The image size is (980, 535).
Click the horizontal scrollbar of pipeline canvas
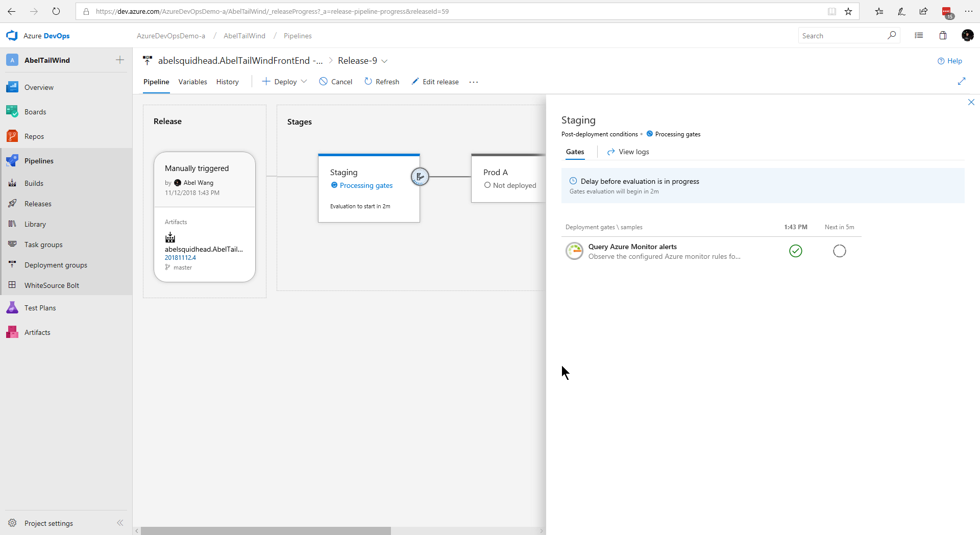coord(265,531)
